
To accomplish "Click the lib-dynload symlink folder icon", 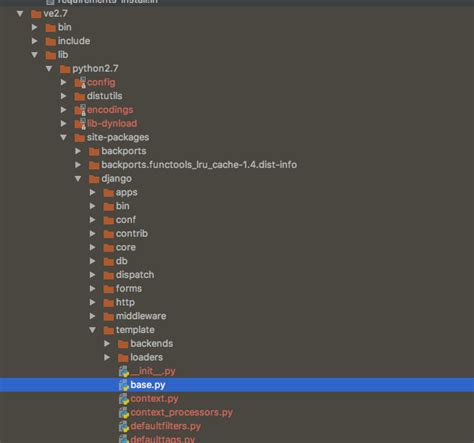I will (80, 123).
